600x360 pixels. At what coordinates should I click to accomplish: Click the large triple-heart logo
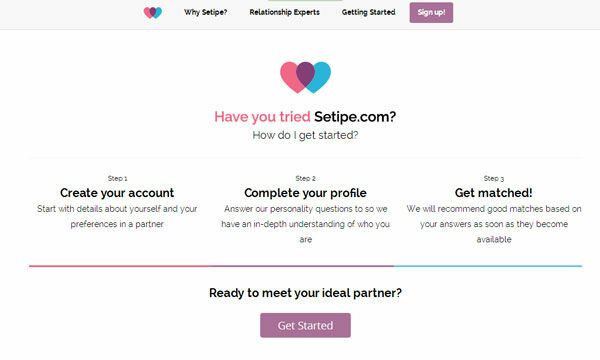coord(305,77)
